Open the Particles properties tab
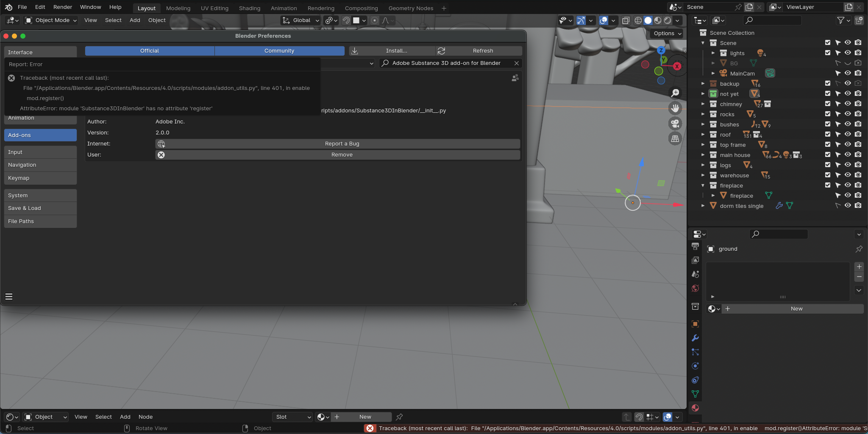Viewport: 868px width, 434px height. click(695, 352)
